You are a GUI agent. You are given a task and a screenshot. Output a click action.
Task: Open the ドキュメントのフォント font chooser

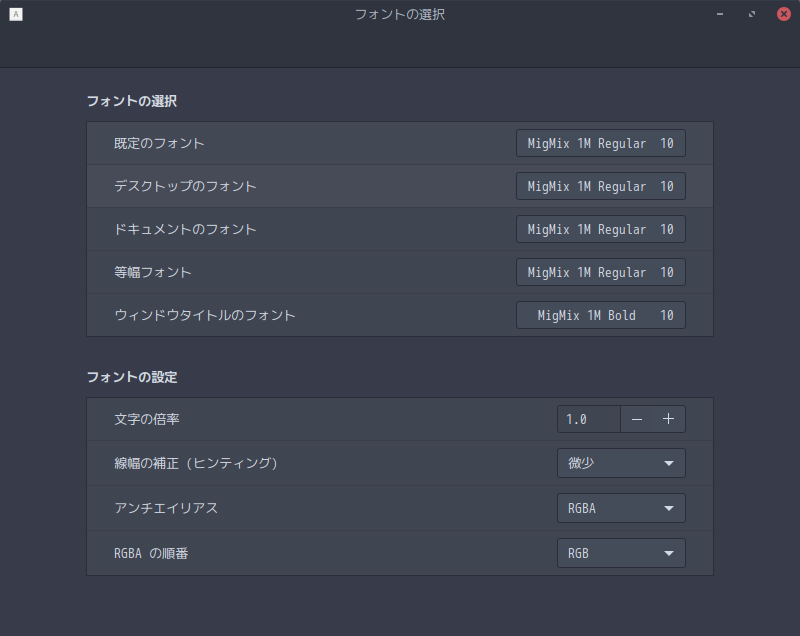click(600, 230)
